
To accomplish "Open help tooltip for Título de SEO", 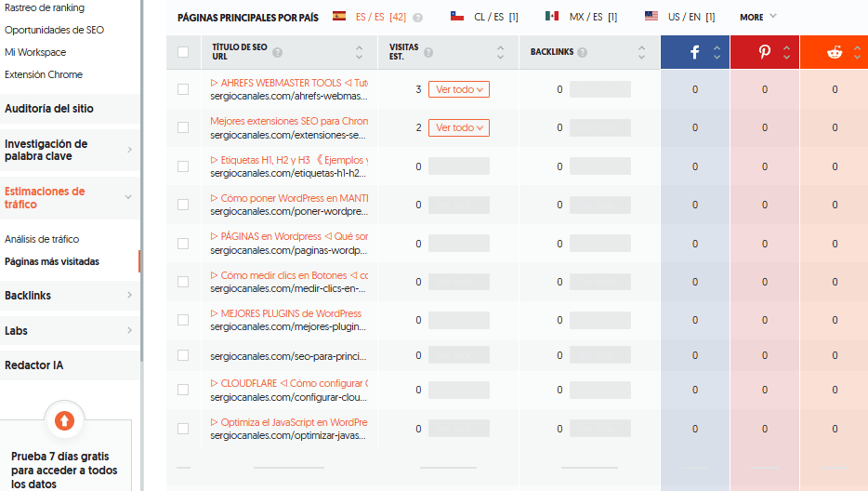I will pos(277,52).
